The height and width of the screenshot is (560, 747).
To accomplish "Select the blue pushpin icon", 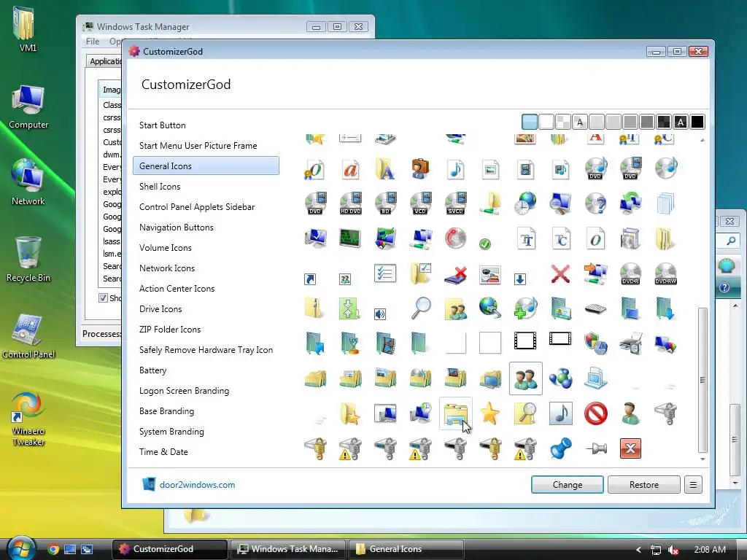I will coord(560,448).
